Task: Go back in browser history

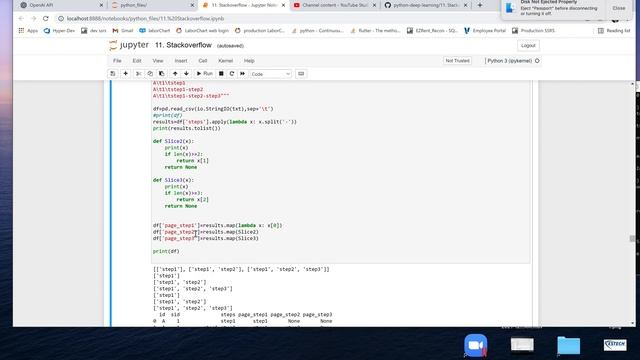Action: pos(21,19)
